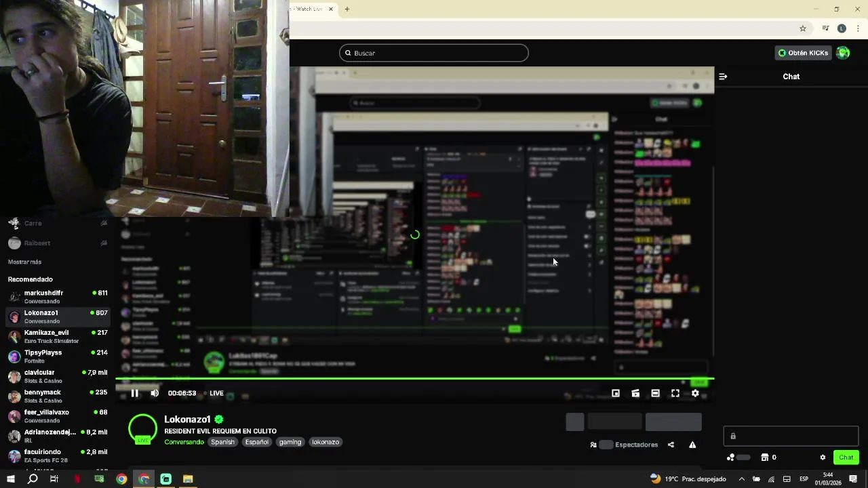Viewport: 868px width, 488px height.
Task: Pause the live stream playback
Action: click(134, 393)
